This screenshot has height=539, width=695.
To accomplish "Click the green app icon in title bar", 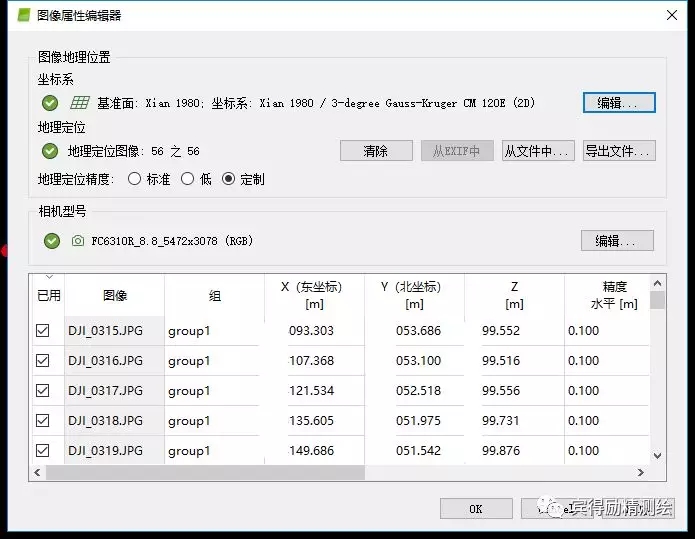I will (18, 15).
